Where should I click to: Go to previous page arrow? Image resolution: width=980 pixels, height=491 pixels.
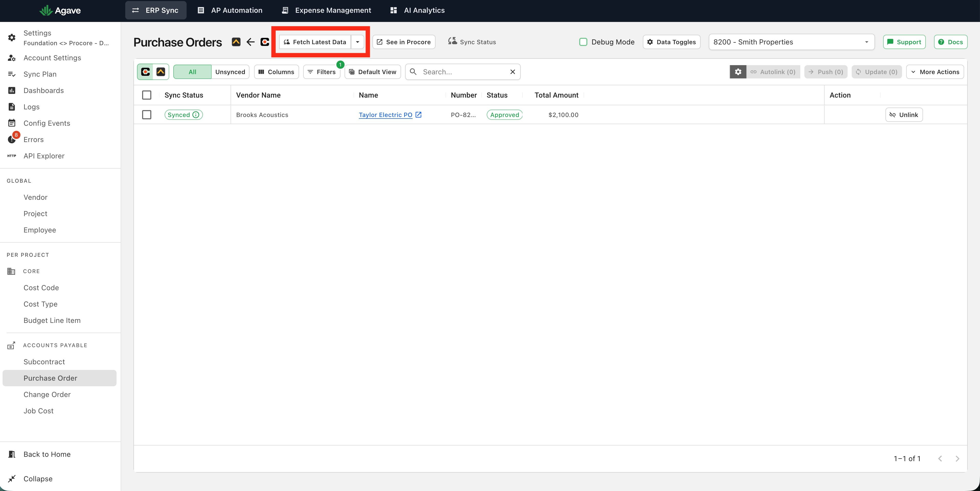click(x=940, y=459)
